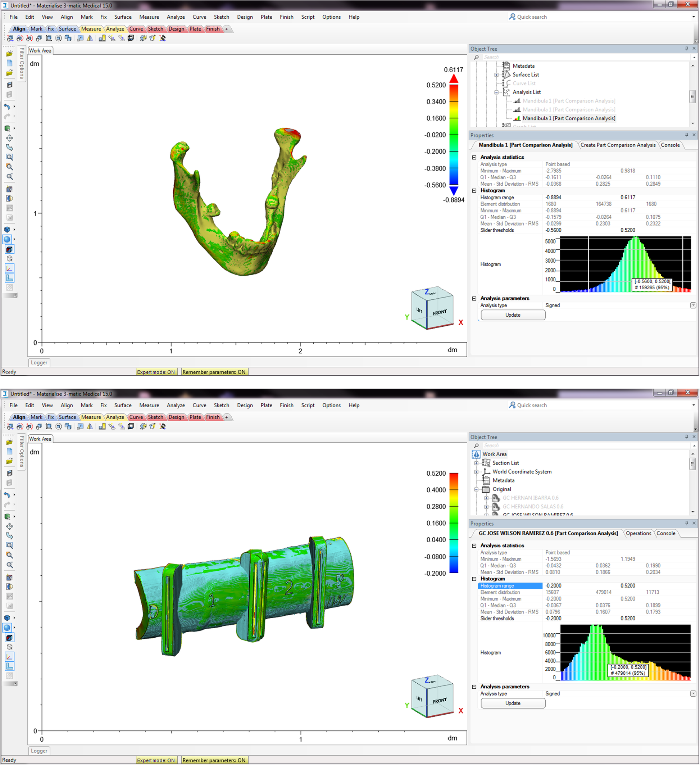The image size is (700, 765).
Task: Switch to Operations tab in bottom Properties panel
Action: tap(638, 533)
